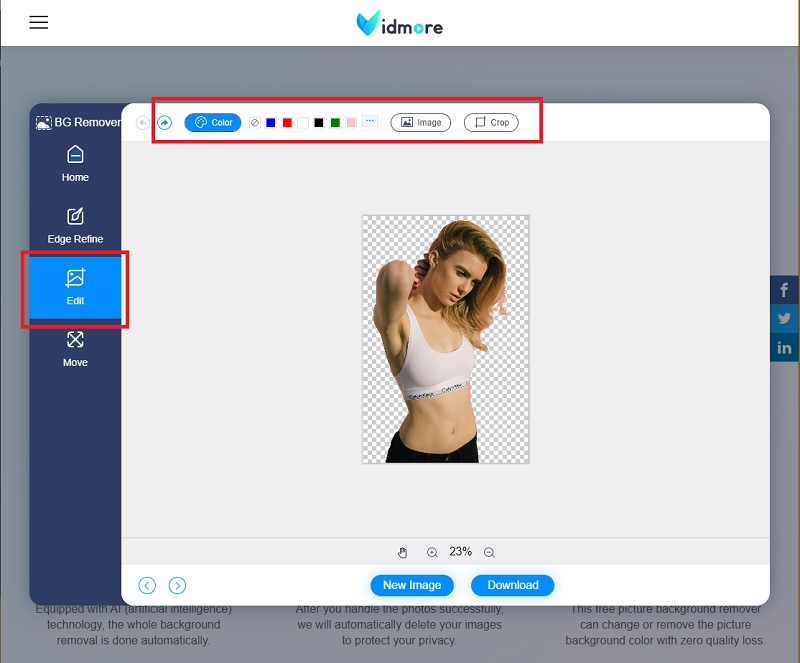Open the Crop tool
The height and width of the screenshot is (663, 800).
pyautogui.click(x=491, y=122)
